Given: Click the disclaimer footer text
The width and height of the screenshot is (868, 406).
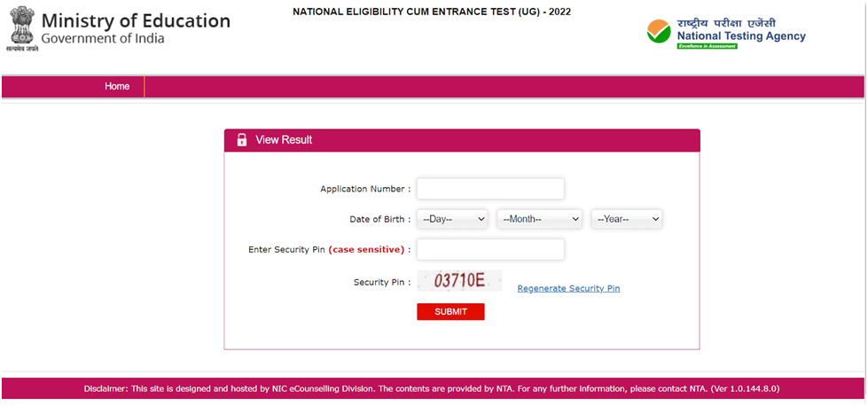Looking at the screenshot, I should point(432,388).
